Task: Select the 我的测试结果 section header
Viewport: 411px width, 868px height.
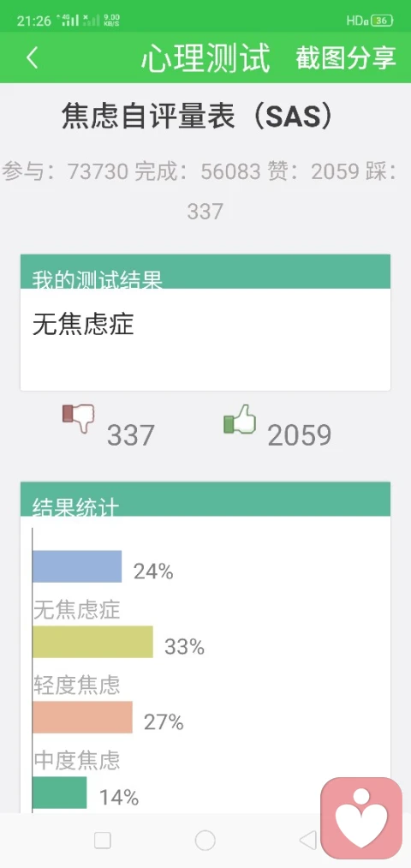Action: coord(205,272)
